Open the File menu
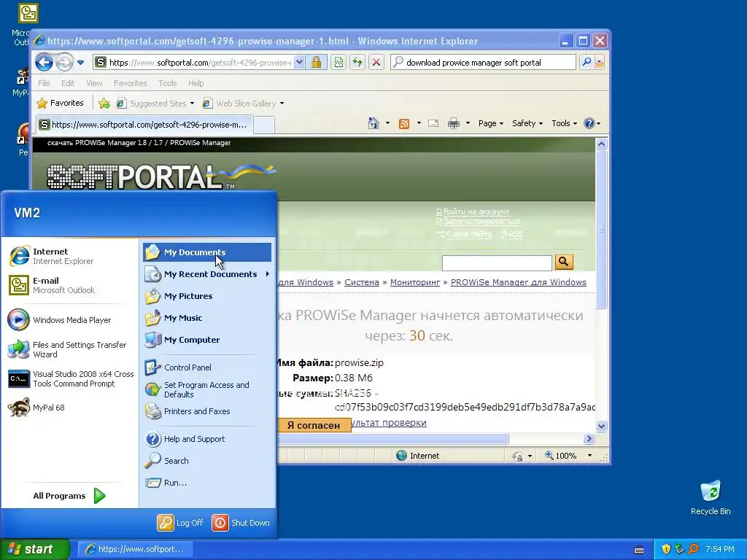 click(x=44, y=83)
